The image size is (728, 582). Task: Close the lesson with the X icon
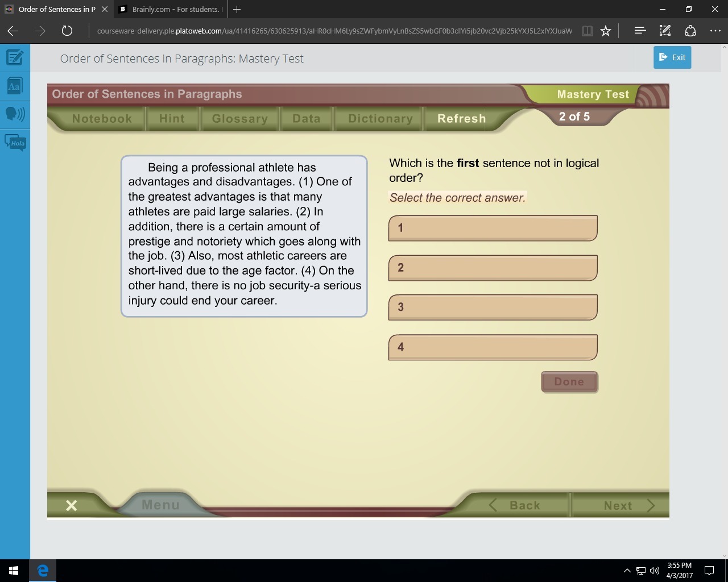coord(71,505)
